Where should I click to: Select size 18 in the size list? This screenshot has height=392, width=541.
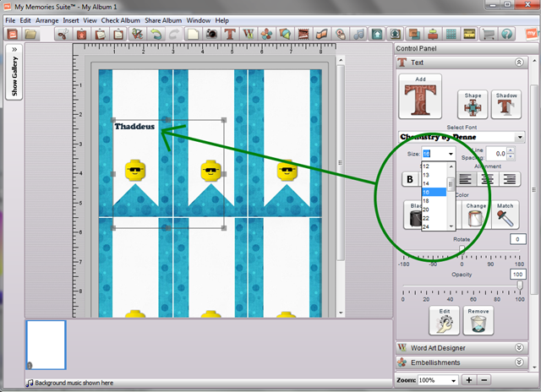pyautogui.click(x=426, y=201)
